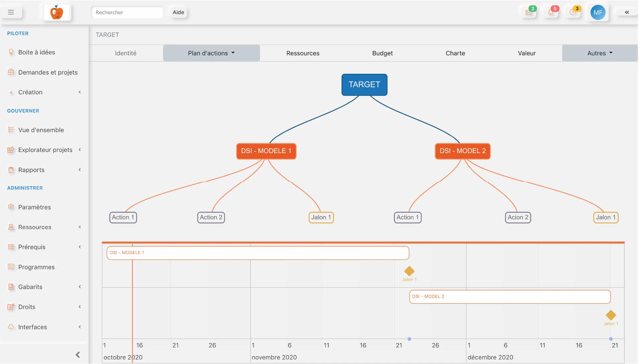639x364 pixels.
Task: Click the Rechercher search field
Action: tap(127, 12)
